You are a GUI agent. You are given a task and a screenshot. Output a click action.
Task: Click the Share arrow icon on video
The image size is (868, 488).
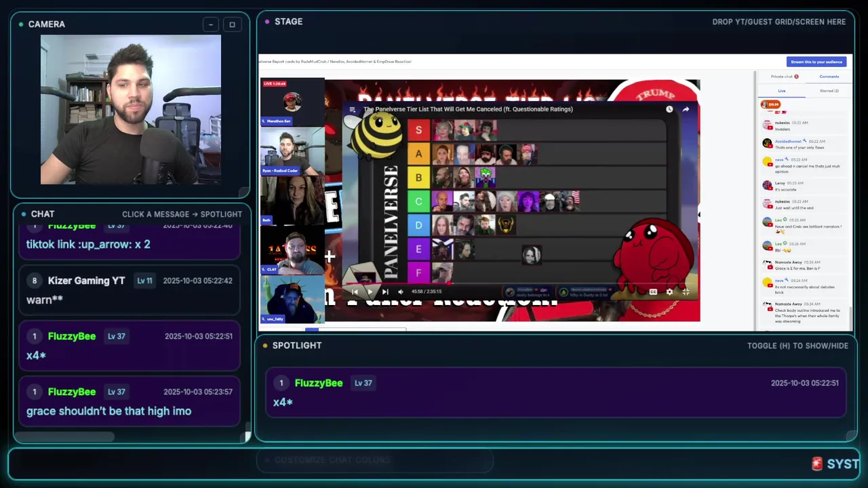point(686,109)
